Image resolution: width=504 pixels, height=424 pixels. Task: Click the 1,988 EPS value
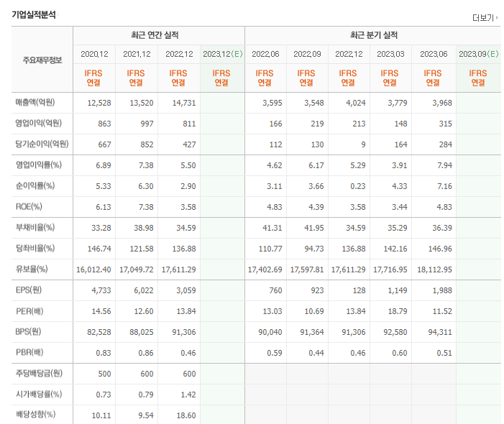point(442,290)
